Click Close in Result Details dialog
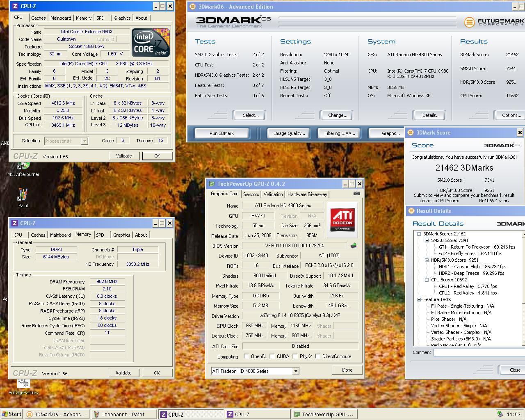Image resolution: width=525 pixels, height=420 pixels. [513, 370]
